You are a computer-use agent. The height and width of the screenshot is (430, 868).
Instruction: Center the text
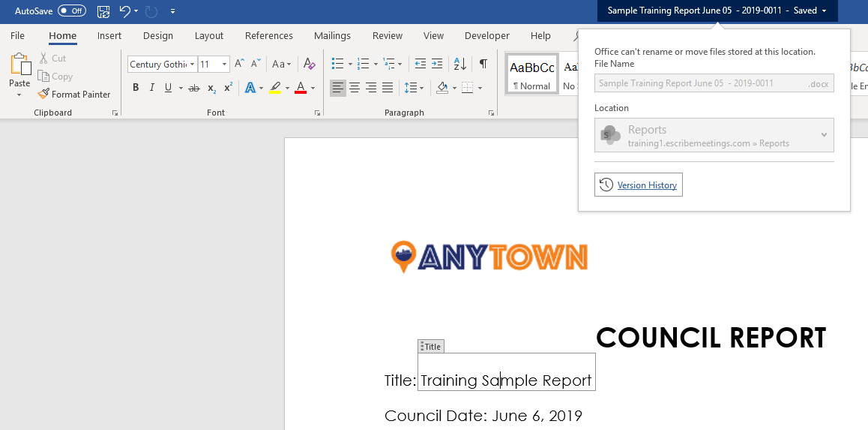tap(355, 88)
